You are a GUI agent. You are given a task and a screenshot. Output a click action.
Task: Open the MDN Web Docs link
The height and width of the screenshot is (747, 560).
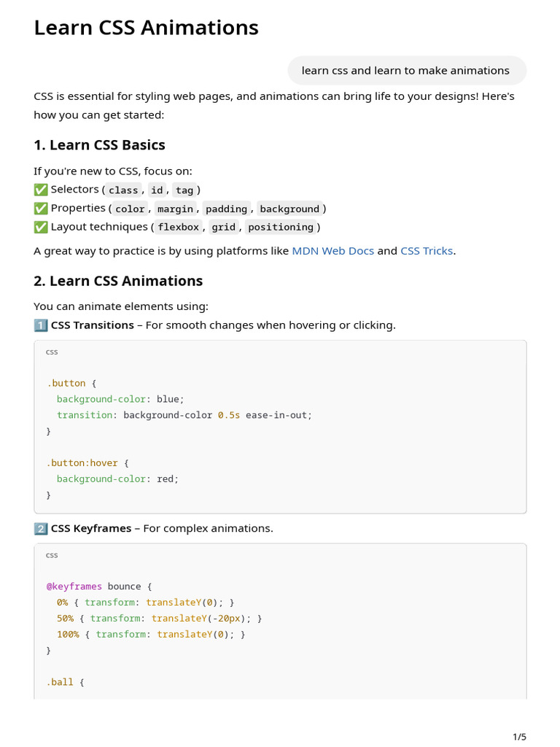pos(332,251)
